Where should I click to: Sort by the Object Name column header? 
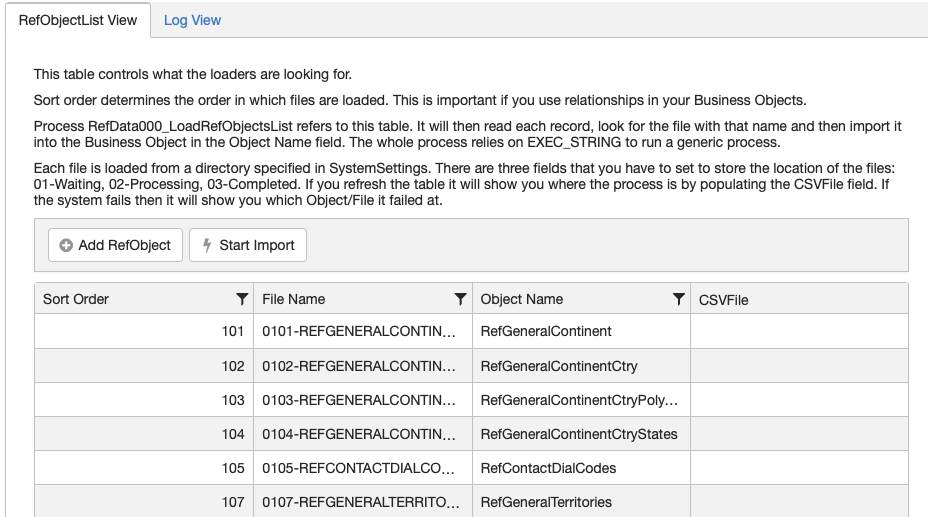pyautogui.click(x=521, y=299)
